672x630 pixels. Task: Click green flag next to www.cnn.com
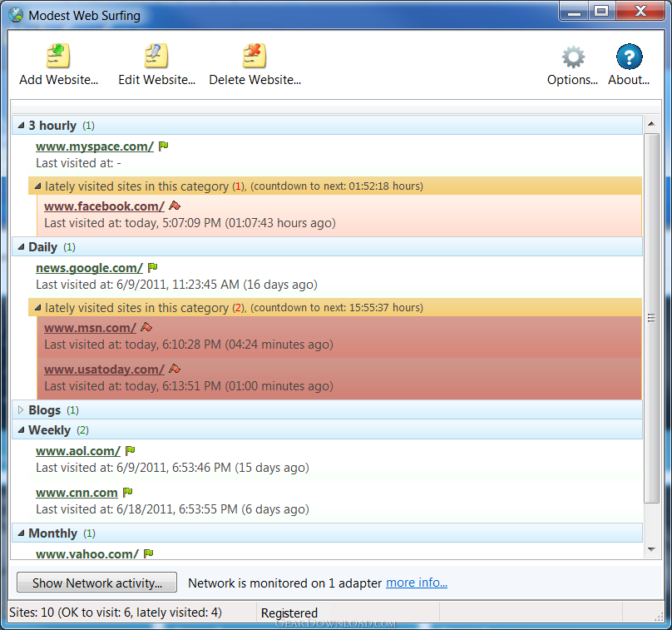tap(128, 492)
